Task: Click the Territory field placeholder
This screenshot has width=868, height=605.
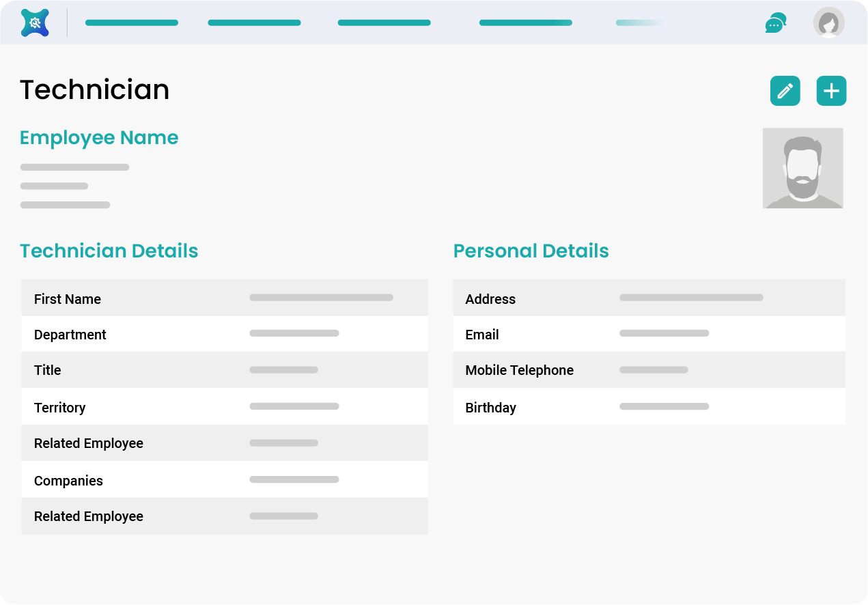Action: click(x=294, y=406)
